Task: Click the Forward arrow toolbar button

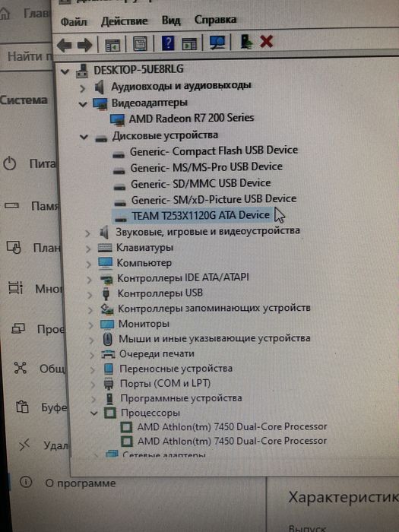Action: pyautogui.click(x=85, y=44)
